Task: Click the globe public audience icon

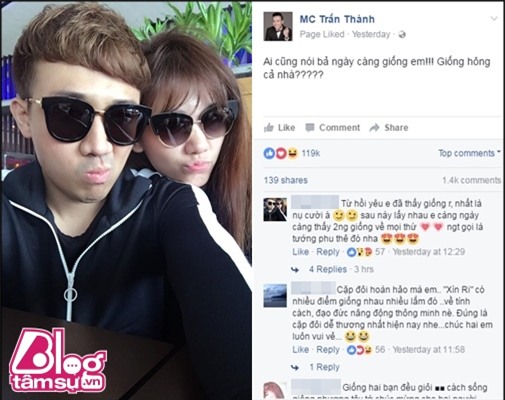Action: (402, 34)
